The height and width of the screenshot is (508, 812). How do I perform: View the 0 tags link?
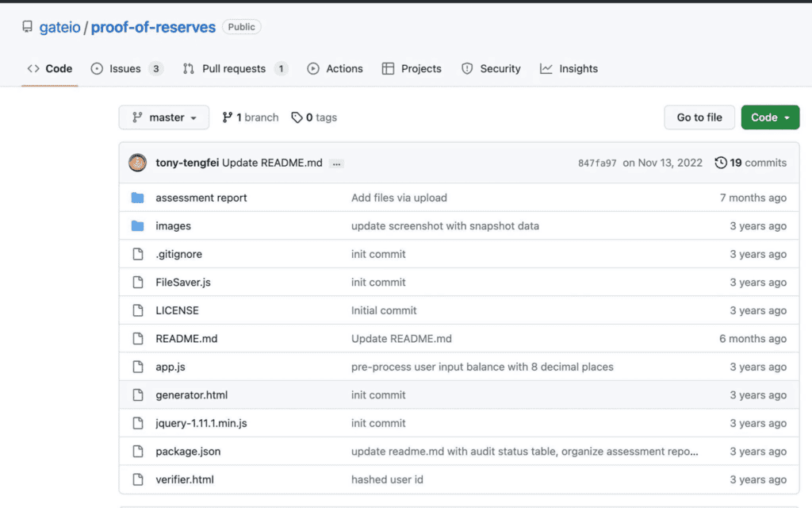[314, 117]
